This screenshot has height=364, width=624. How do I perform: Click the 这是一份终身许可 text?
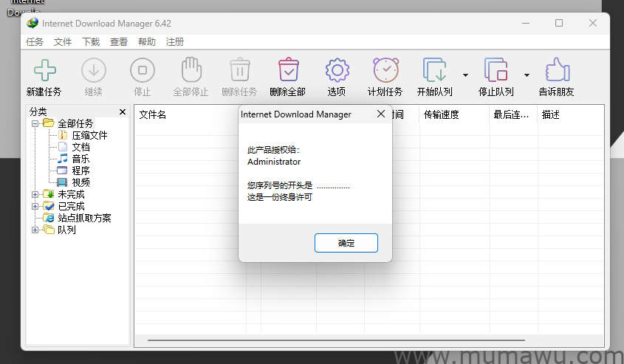tap(279, 197)
